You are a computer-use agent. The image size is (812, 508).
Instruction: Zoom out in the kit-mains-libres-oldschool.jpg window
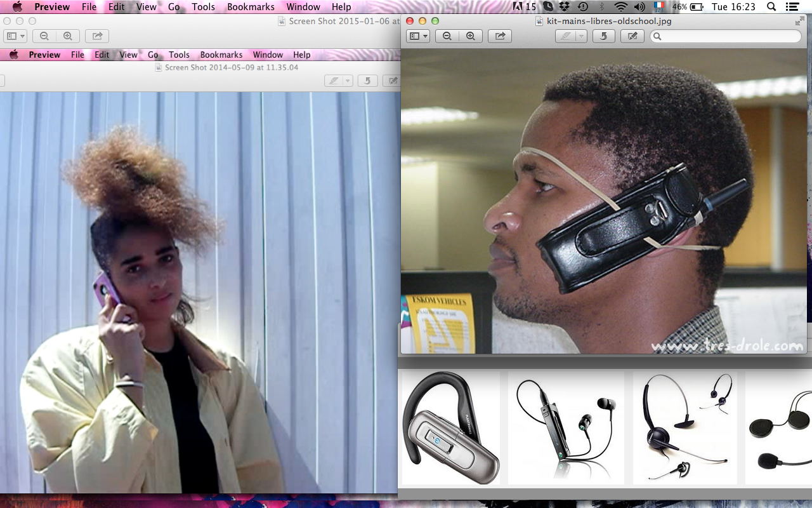[x=447, y=36]
